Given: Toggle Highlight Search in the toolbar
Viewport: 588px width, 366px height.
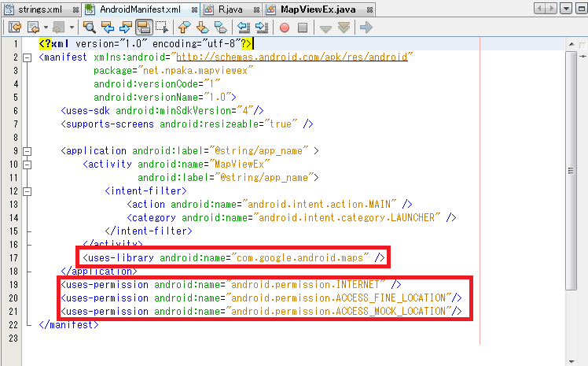Looking at the screenshot, I should (x=144, y=27).
